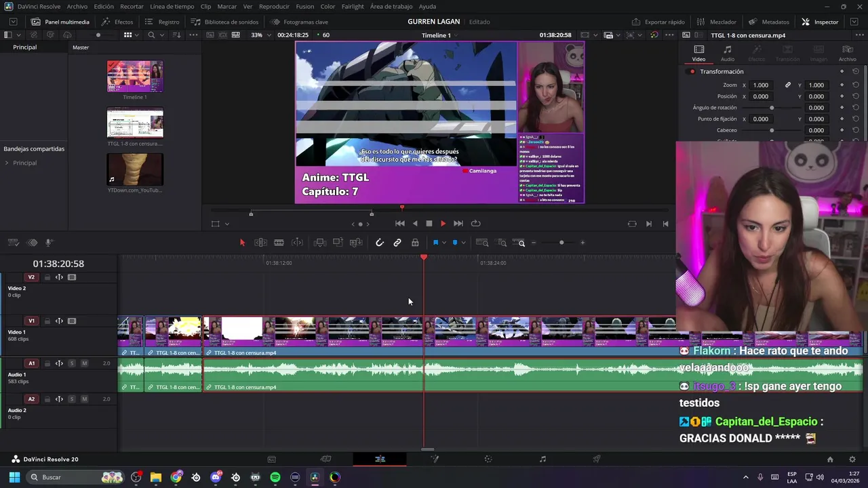The image size is (868, 488).
Task: Open the Efectos panel
Action: coord(117,22)
